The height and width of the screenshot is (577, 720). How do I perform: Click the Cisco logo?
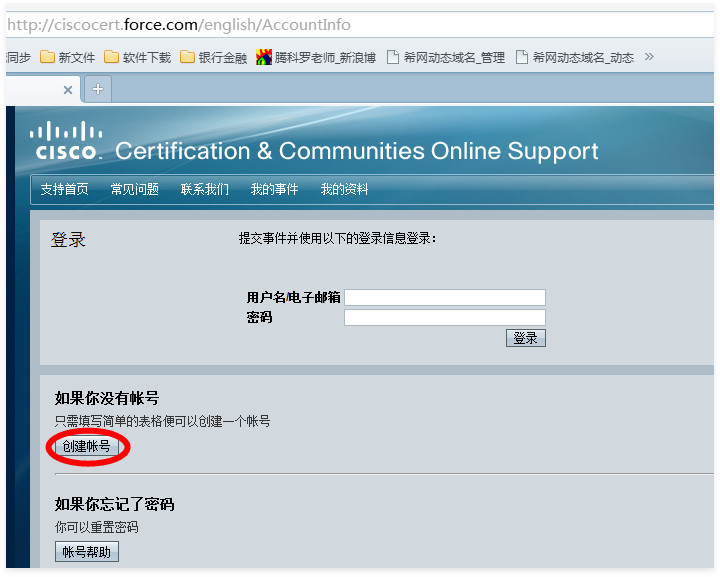[x=66, y=140]
